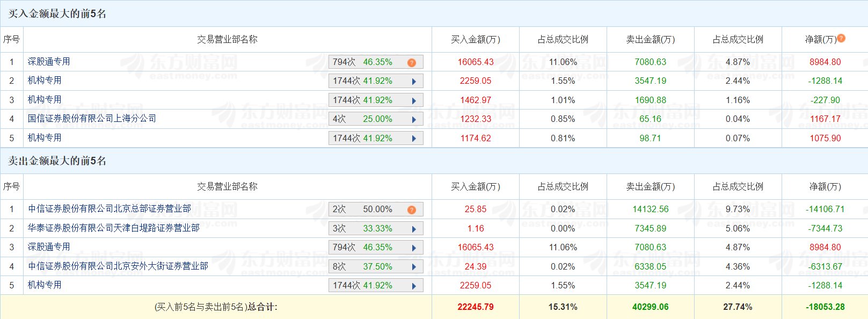Image resolution: width=868 pixels, height=319 pixels.
Task: Click the 序号 header of the buy table
Action: point(11,39)
